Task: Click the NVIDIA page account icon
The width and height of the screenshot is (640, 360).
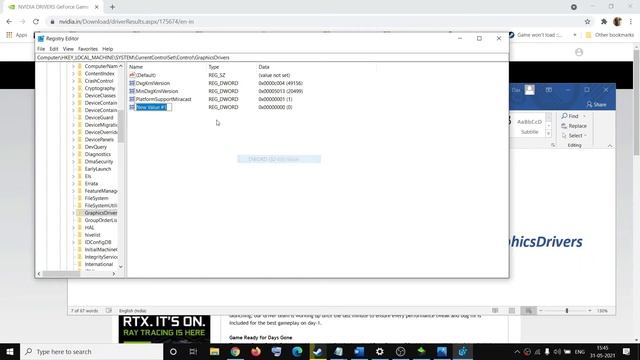Action: 579,52
